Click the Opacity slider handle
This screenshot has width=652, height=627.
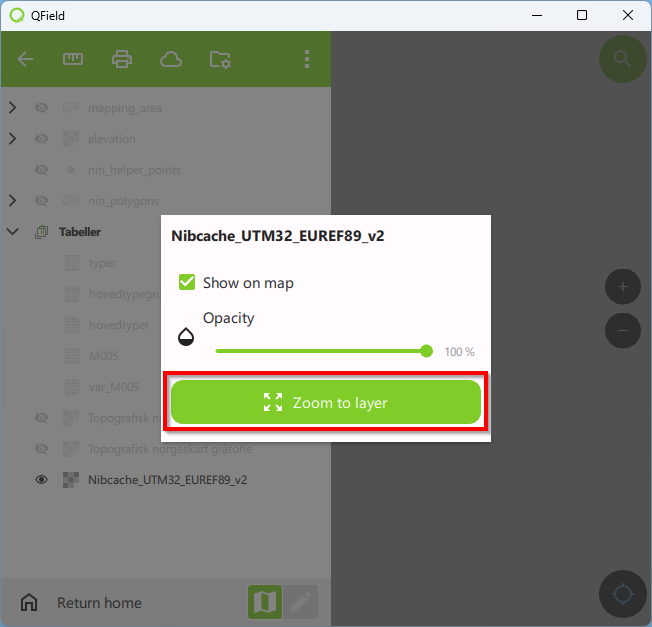click(x=427, y=351)
